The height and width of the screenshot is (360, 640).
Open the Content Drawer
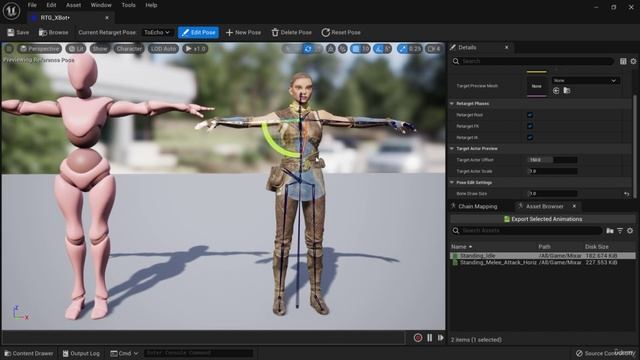[x=29, y=353]
